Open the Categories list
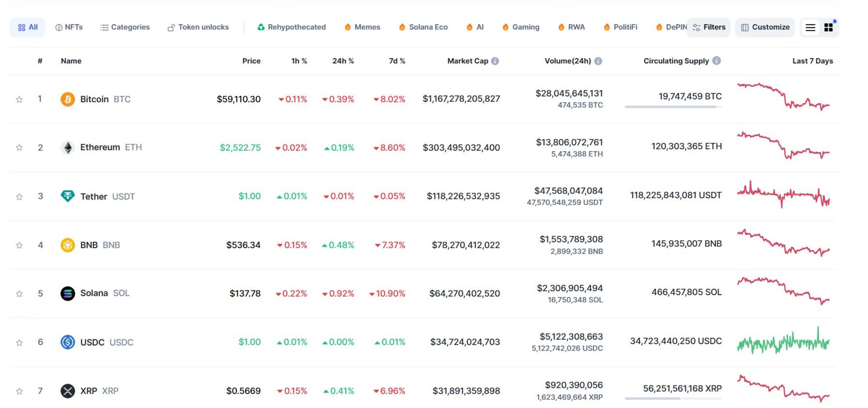 (125, 27)
